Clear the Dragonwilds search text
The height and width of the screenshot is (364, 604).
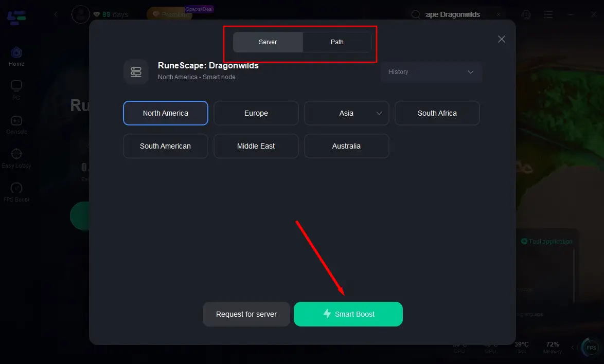(x=499, y=14)
